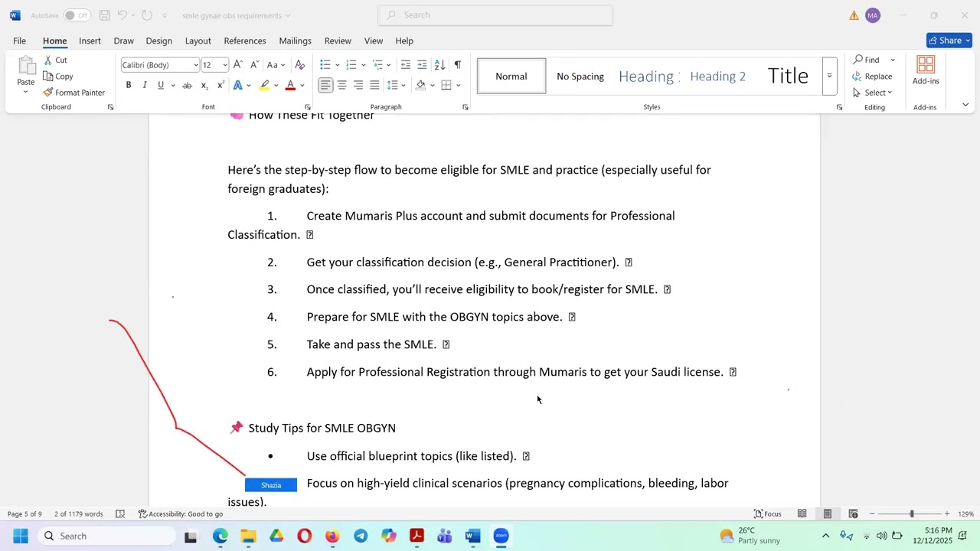Apply superscript formatting

click(220, 85)
